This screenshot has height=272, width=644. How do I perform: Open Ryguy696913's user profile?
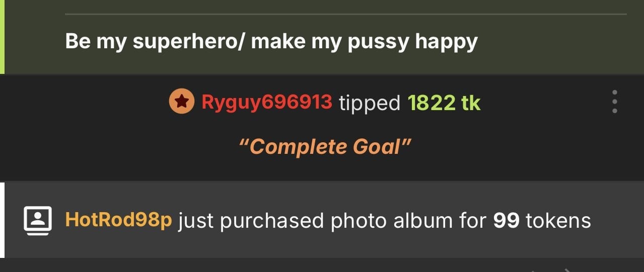[x=267, y=103]
